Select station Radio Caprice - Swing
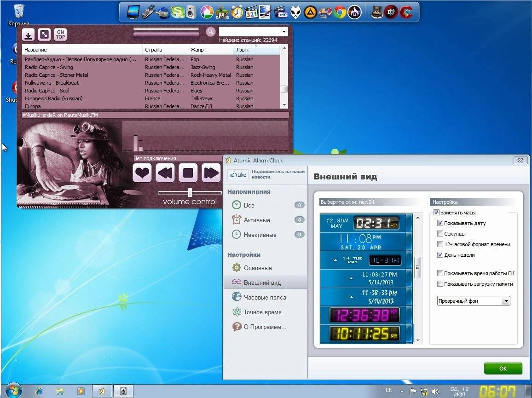 click(x=151, y=67)
